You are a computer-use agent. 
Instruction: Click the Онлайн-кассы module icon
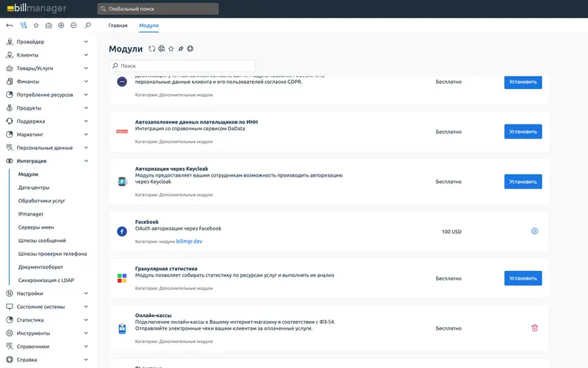122,328
